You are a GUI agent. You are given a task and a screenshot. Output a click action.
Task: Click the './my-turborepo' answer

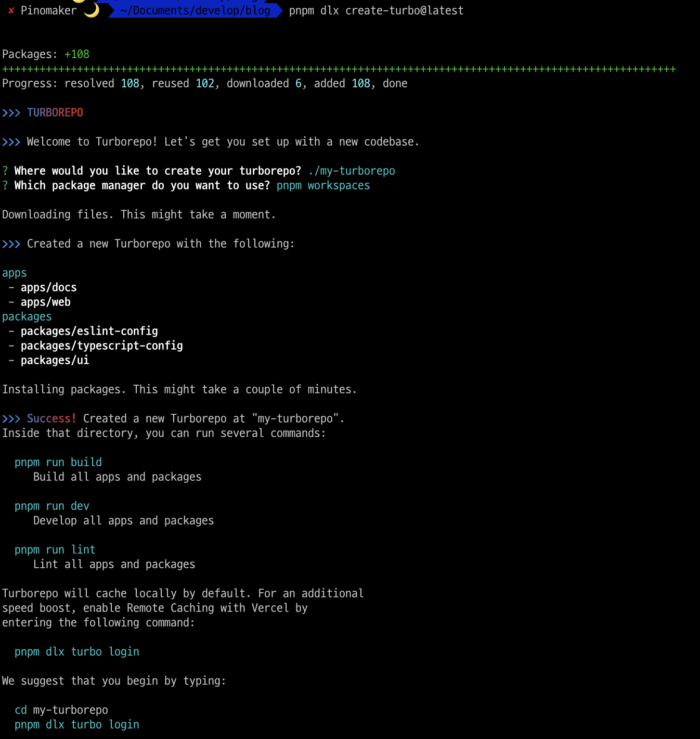coord(352,171)
